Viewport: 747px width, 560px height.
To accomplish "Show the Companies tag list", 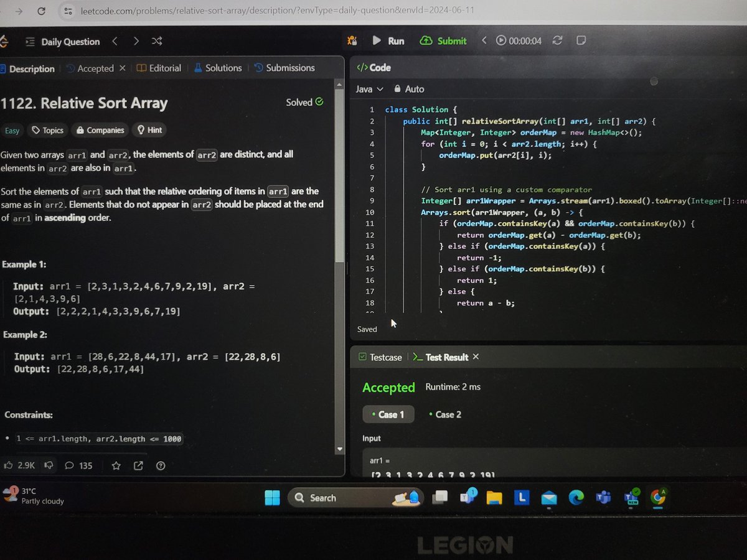I will pos(100,130).
